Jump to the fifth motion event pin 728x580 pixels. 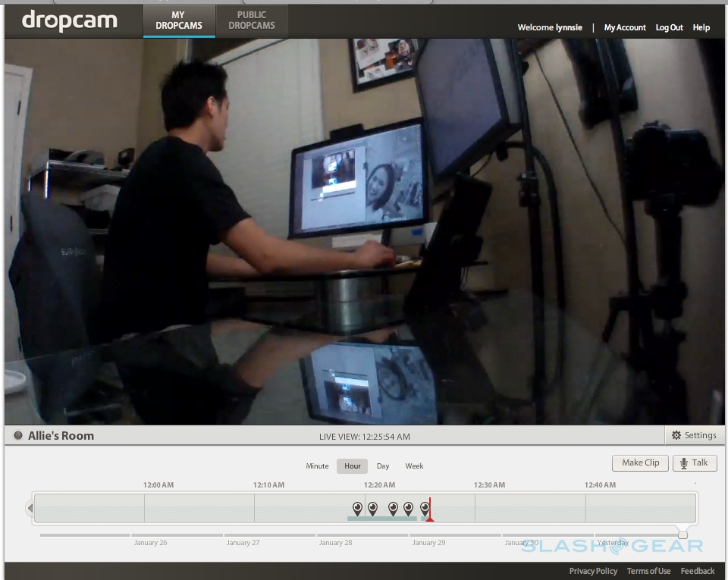coord(425,507)
